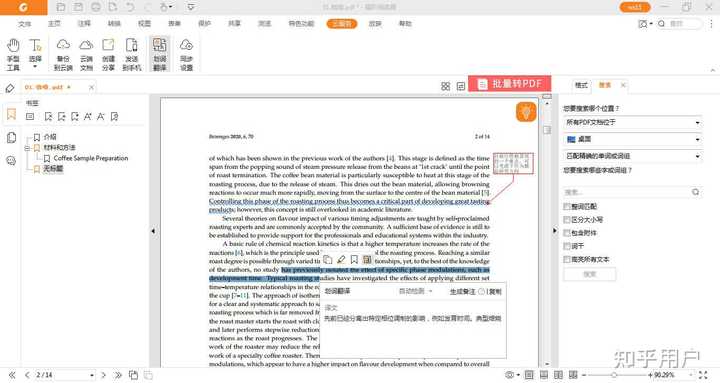
Task: Click bookmark icon in floating selection toolbar
Action: coord(354,259)
